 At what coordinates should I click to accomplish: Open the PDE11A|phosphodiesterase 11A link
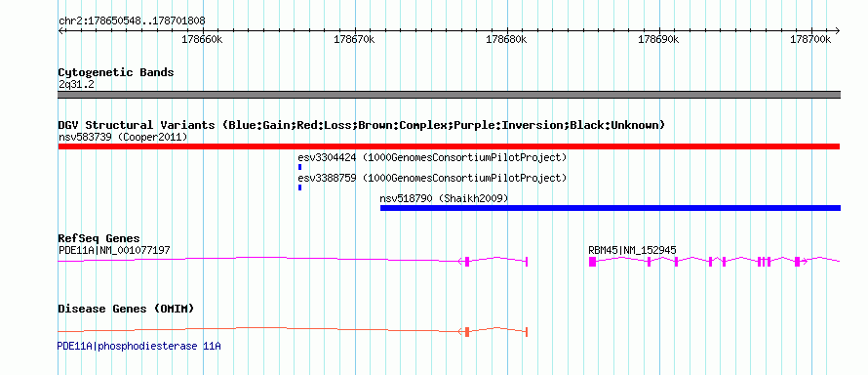coord(138,347)
